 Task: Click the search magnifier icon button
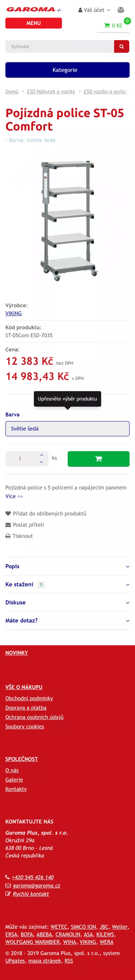(x=122, y=46)
